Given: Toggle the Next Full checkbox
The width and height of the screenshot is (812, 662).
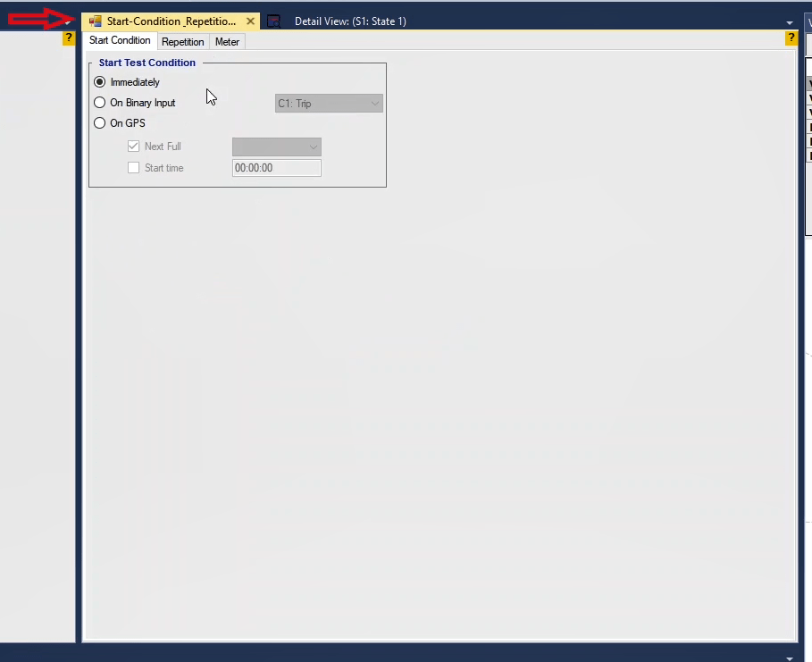Looking at the screenshot, I should (x=134, y=147).
